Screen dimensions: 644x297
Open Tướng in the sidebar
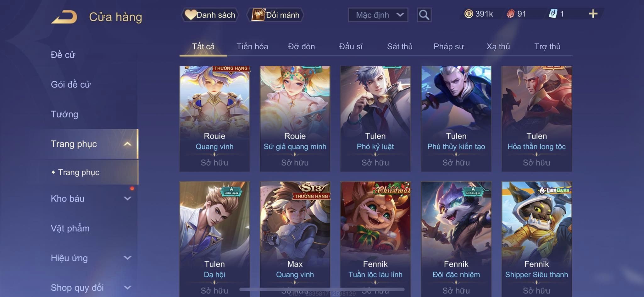coord(64,114)
